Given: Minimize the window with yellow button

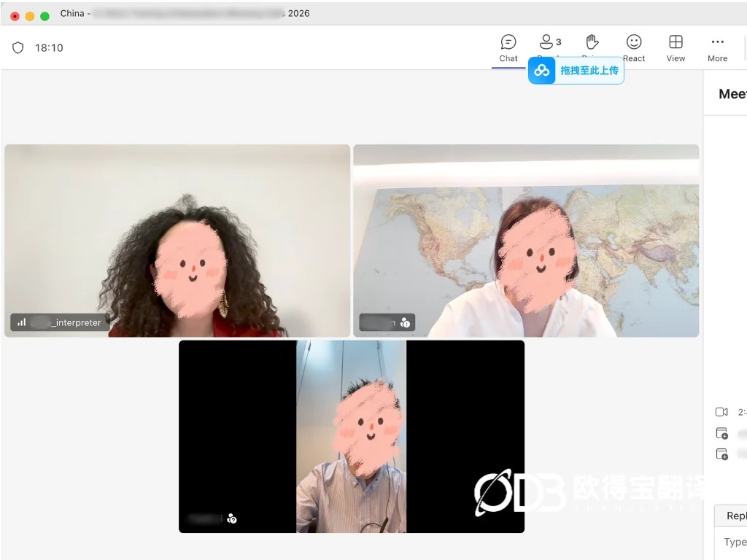Looking at the screenshot, I should (x=29, y=16).
